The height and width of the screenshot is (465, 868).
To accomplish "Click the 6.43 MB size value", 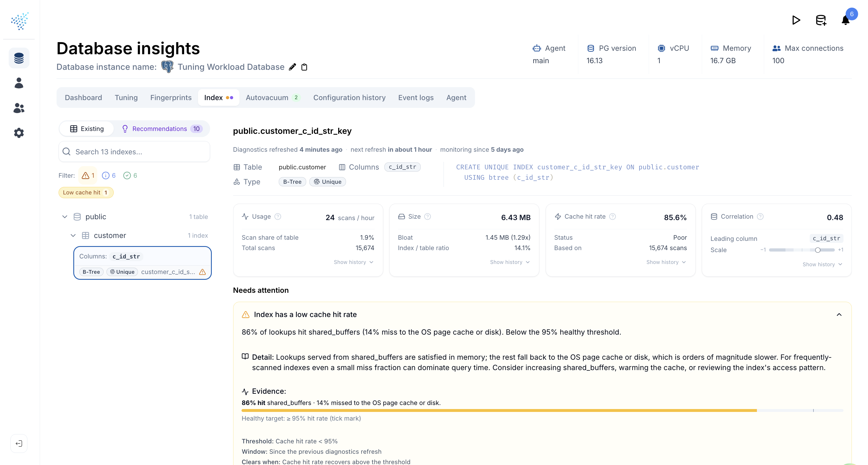I will coord(516,217).
